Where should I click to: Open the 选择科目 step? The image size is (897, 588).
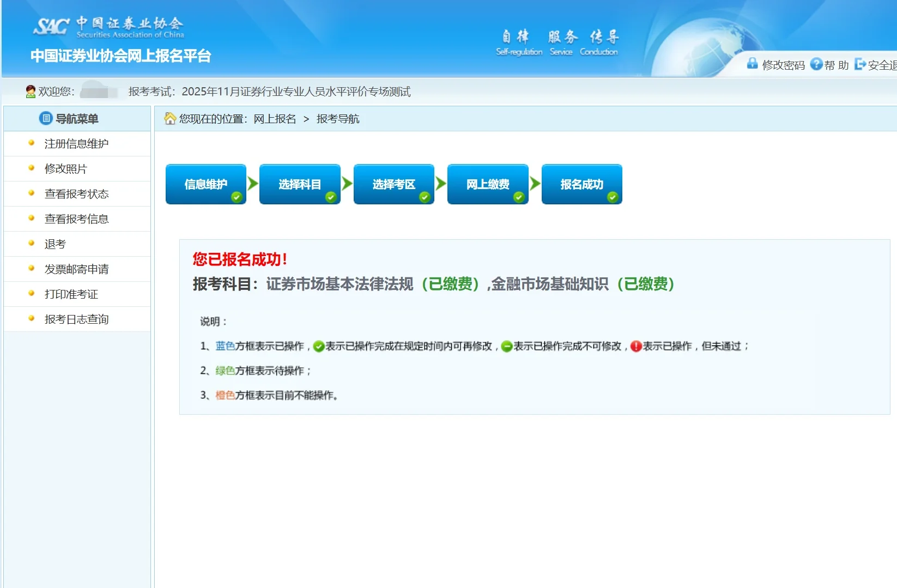tap(300, 184)
